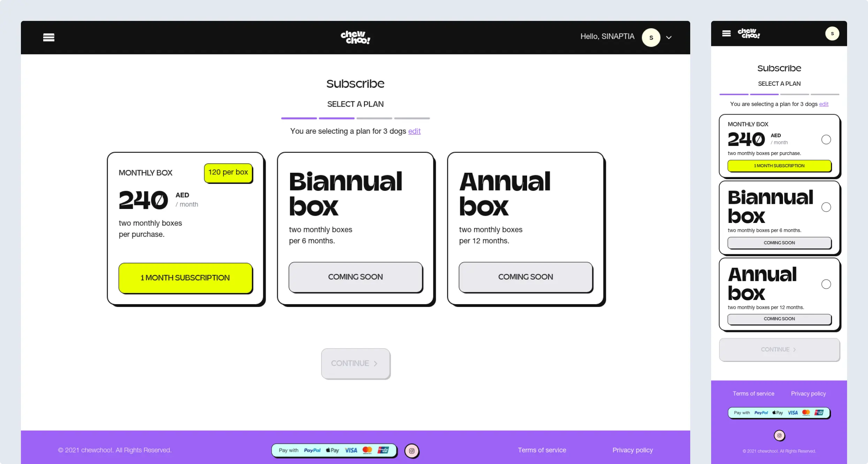Click the chewchoo! logo on the mobile view
The image size is (868, 464).
click(749, 33)
